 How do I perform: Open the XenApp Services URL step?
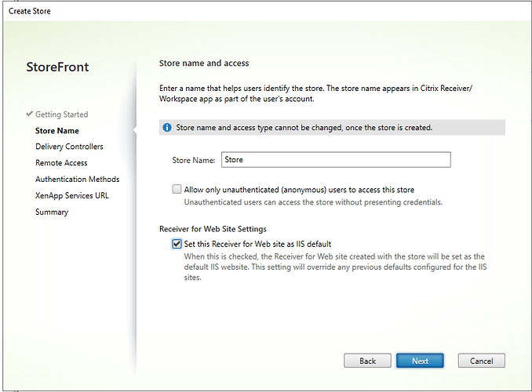point(71,195)
